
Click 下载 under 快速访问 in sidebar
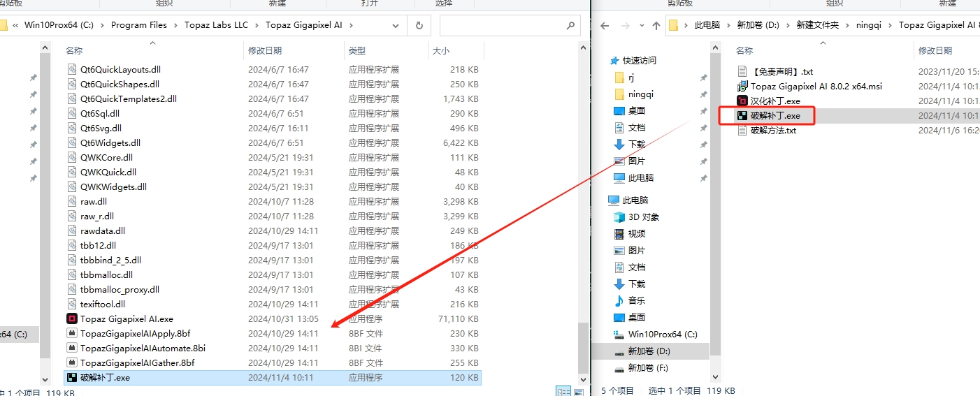coord(636,145)
